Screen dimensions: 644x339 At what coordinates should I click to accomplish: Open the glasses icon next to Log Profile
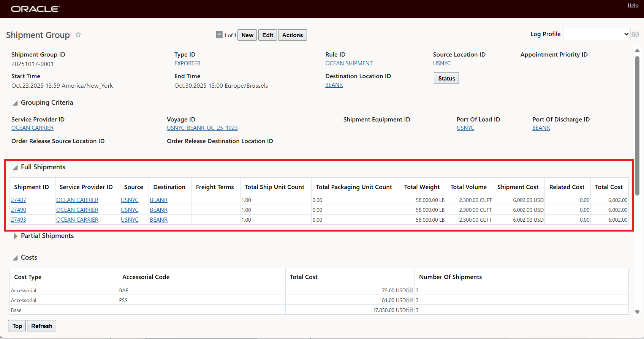[x=635, y=34]
